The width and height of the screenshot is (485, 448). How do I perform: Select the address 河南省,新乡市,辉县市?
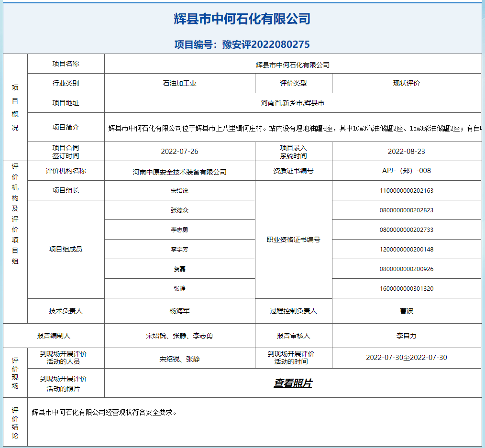point(293,103)
